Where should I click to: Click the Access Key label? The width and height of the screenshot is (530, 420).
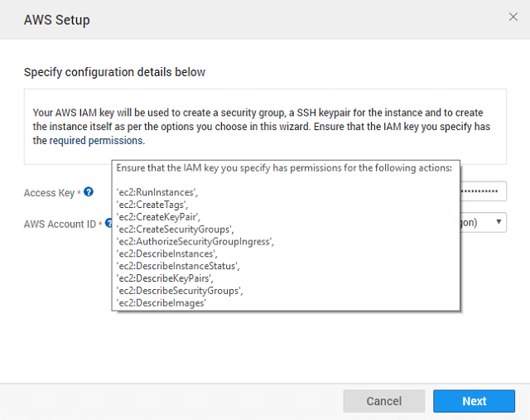(x=51, y=193)
